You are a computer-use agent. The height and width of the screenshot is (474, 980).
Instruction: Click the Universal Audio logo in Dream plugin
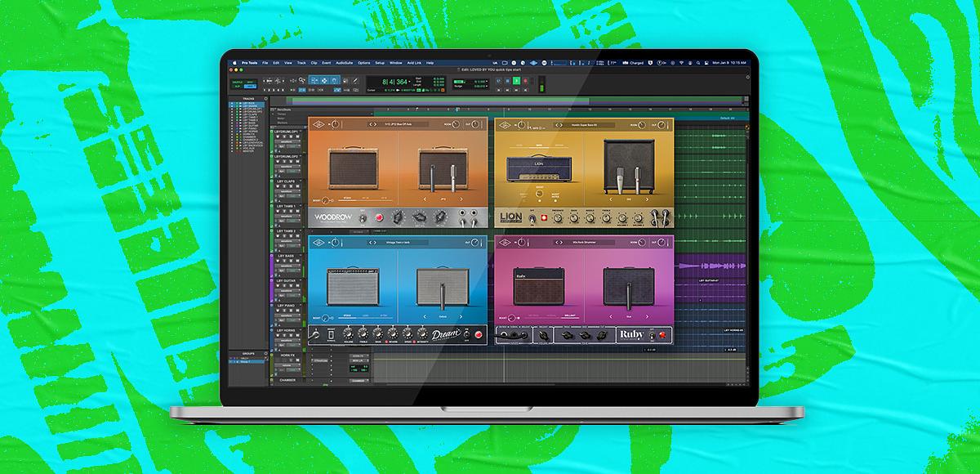coord(318,243)
